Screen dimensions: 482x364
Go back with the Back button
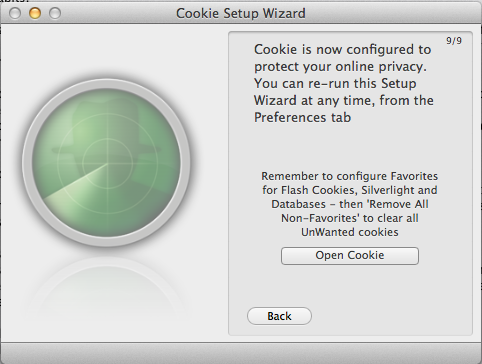coord(279,316)
